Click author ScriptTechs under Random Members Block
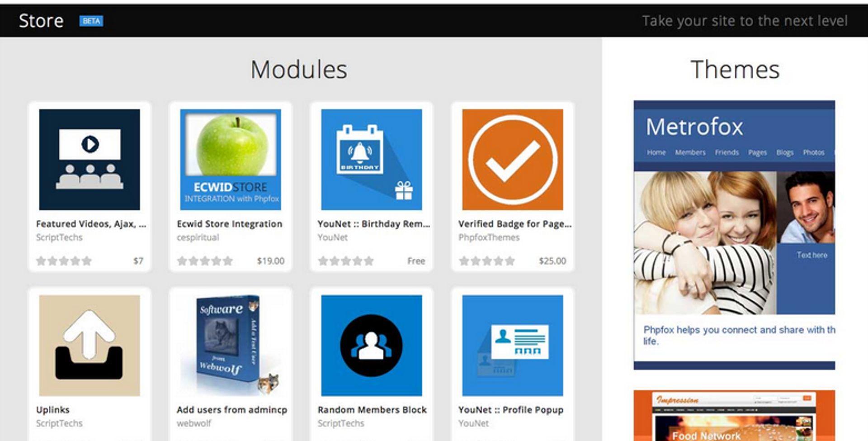Image resolution: width=868 pixels, height=441 pixels. [341, 423]
